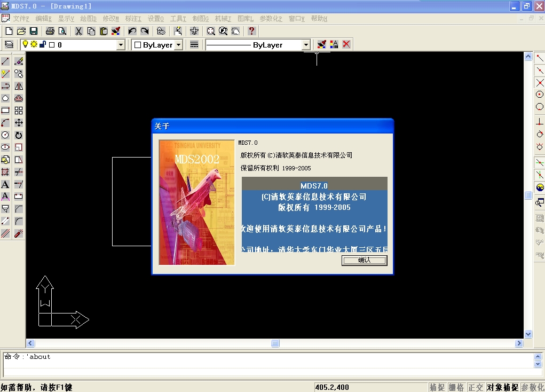Click command window scroll up arrow

pos(538,357)
